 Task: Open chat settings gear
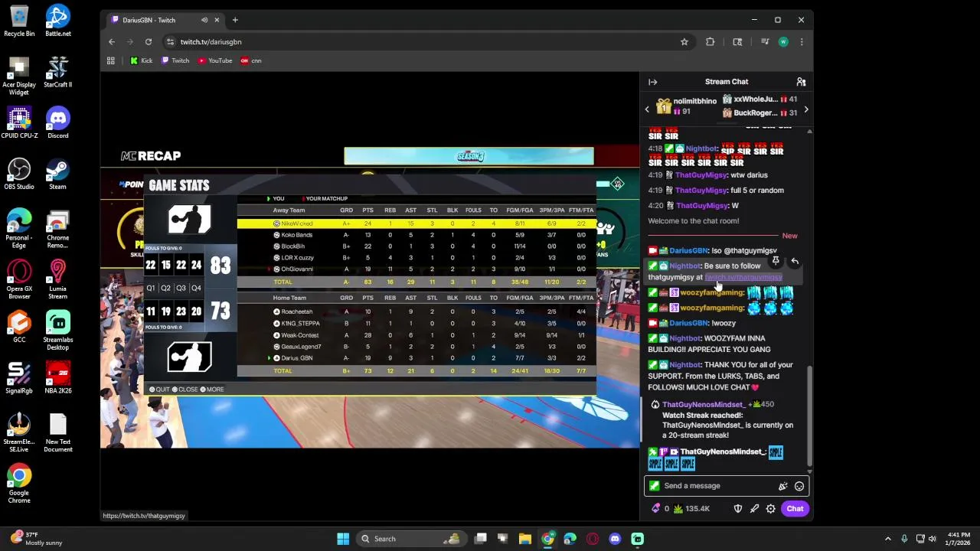[x=771, y=509]
